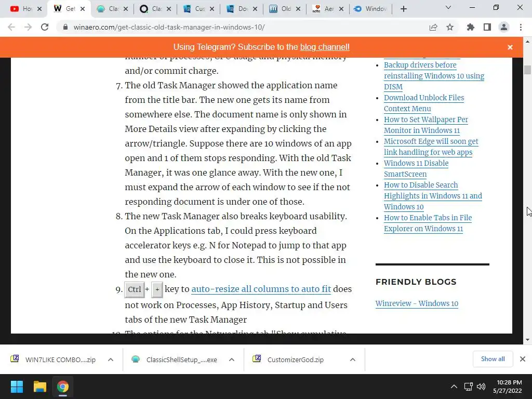The height and width of the screenshot is (399, 532).
Task: Open 'auto-resize all columns to auto fit' link
Action: [261, 289]
